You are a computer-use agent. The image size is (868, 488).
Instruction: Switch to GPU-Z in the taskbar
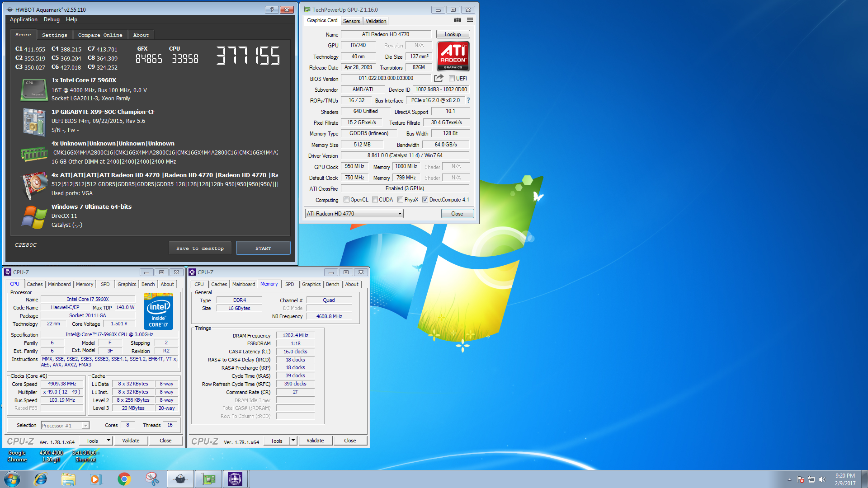click(208, 479)
